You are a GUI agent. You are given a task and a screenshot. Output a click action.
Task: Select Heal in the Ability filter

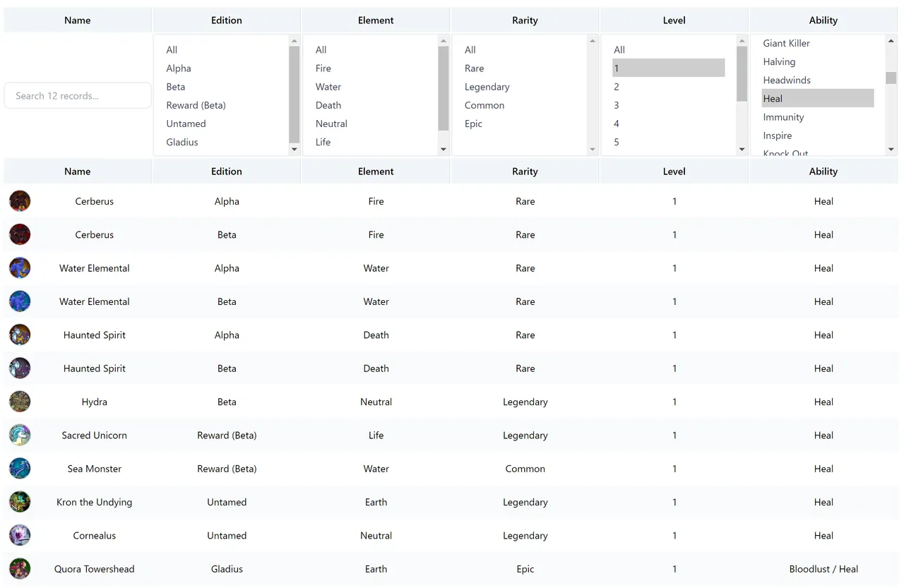click(x=818, y=99)
